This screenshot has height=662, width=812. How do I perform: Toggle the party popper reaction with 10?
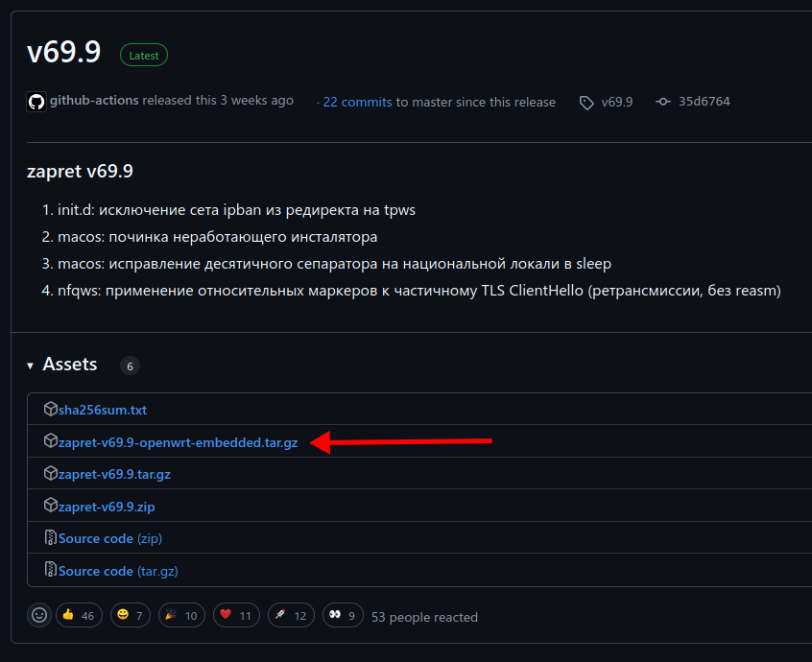pos(181,615)
